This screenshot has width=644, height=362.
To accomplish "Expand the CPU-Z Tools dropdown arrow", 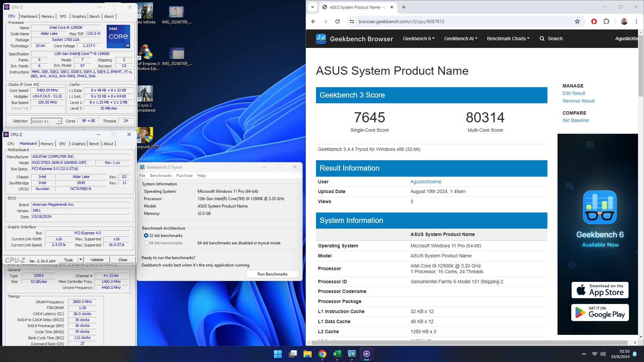I will click(80, 260).
